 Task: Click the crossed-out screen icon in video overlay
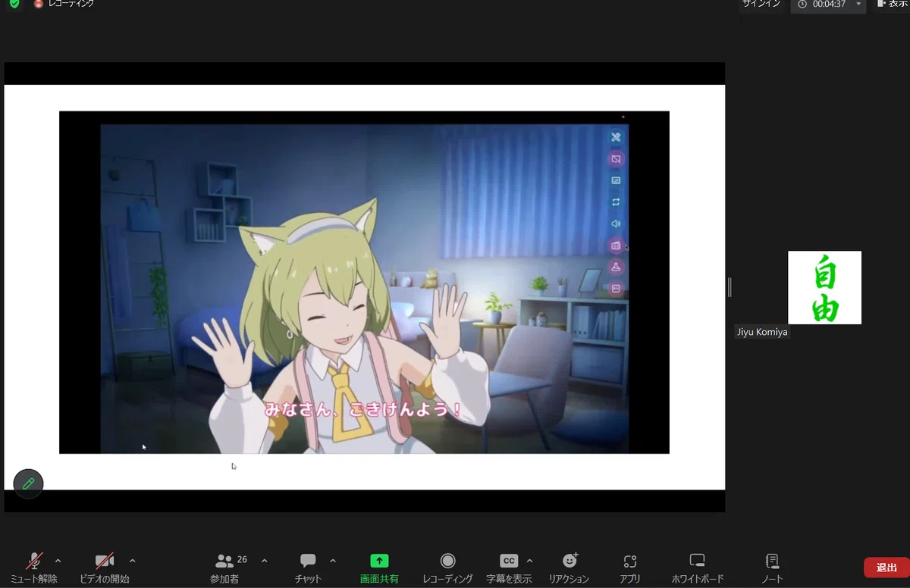(616, 159)
